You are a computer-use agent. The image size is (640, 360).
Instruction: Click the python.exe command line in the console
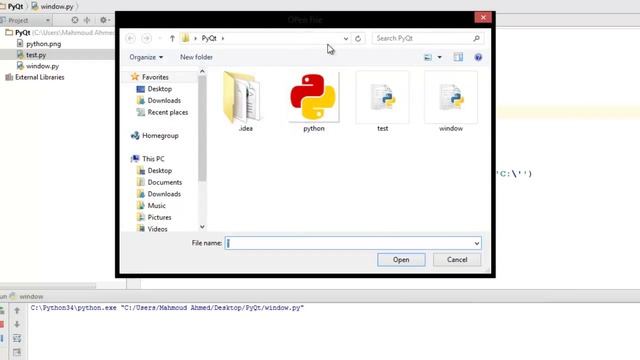coord(167,308)
